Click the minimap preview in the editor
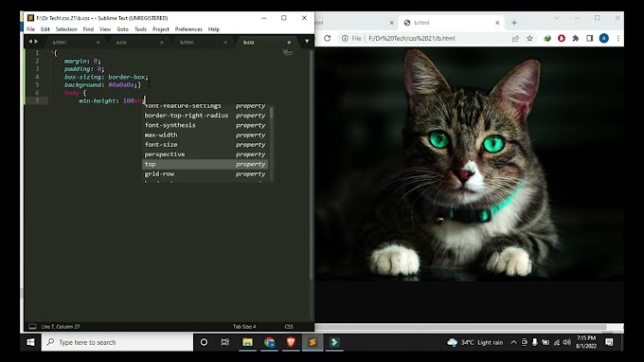 click(x=288, y=53)
